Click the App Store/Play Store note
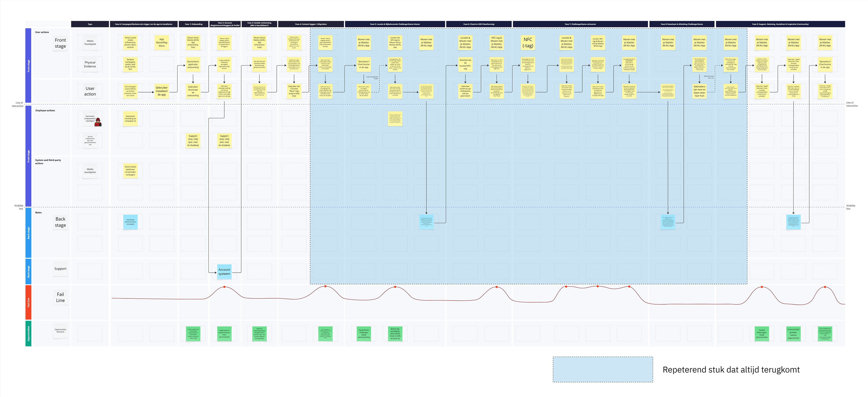868x397 pixels. point(162,43)
